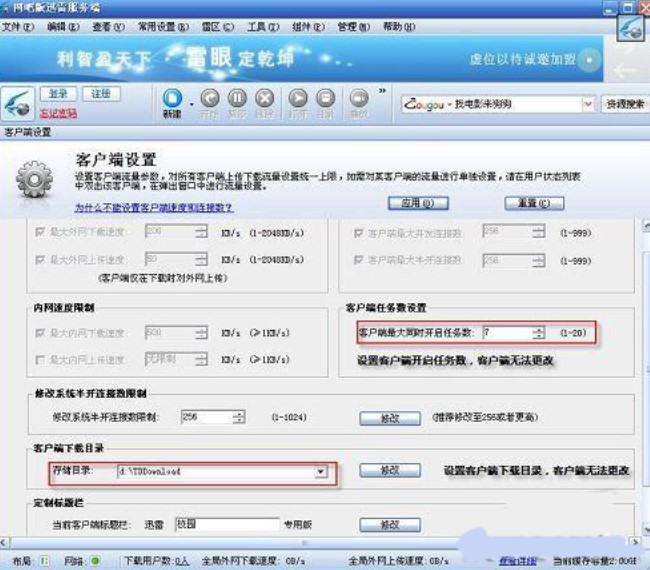Click the Thunder icon below the window controls
The image size is (650, 570).
tap(631, 28)
